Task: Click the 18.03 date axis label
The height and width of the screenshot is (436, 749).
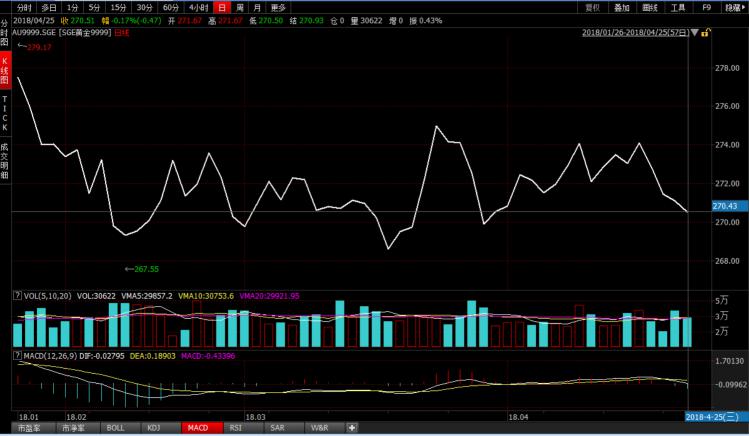Action: pyautogui.click(x=255, y=417)
